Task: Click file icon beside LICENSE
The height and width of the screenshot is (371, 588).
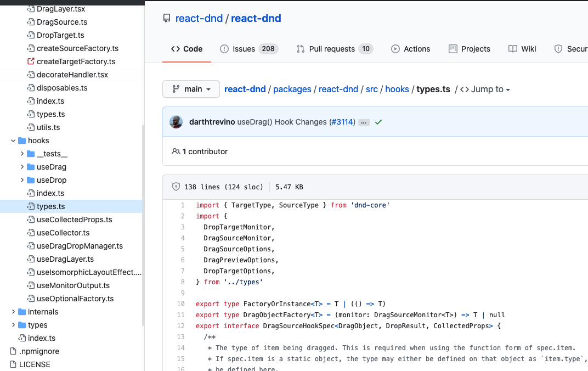Action: (13, 364)
